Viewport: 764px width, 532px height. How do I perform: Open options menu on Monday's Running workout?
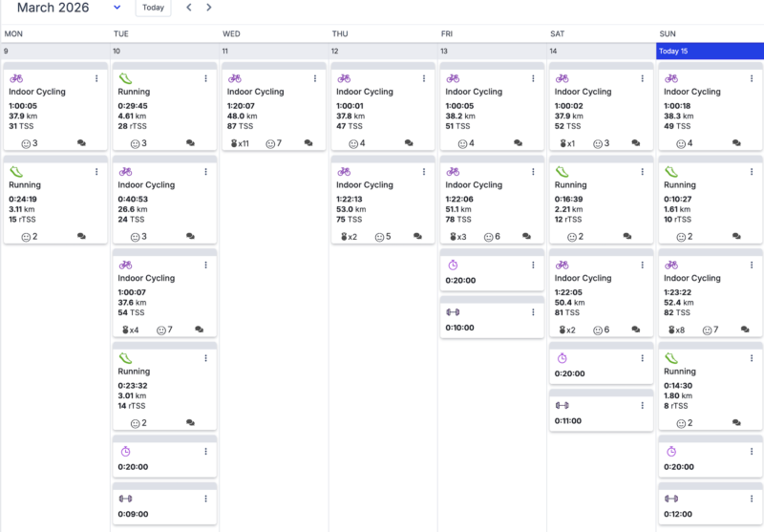pyautogui.click(x=96, y=172)
